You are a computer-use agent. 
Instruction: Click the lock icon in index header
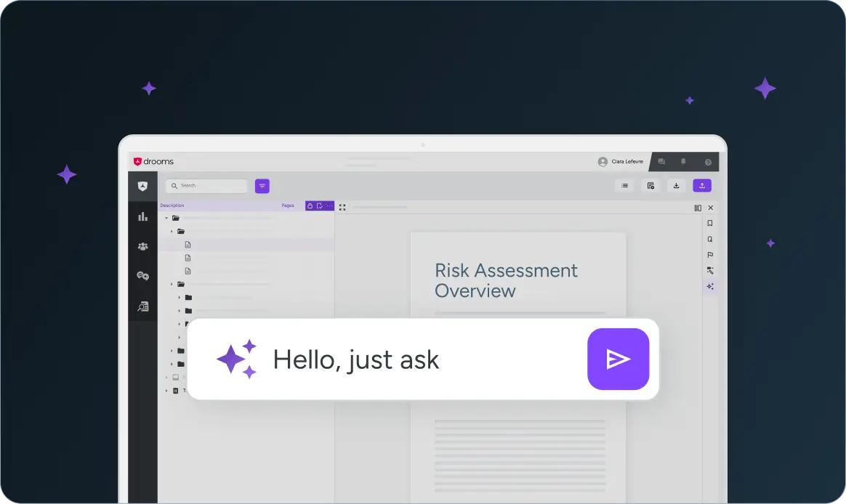click(x=310, y=206)
